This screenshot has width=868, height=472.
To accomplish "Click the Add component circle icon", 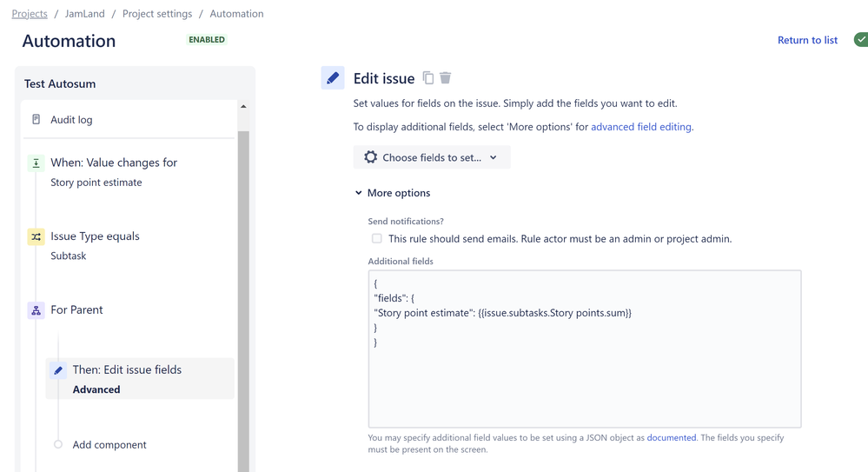I will point(58,444).
